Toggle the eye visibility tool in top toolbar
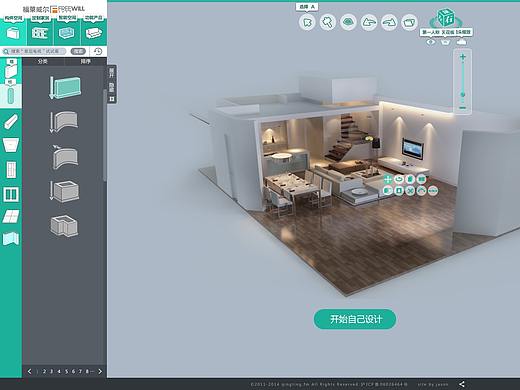 [x=348, y=22]
